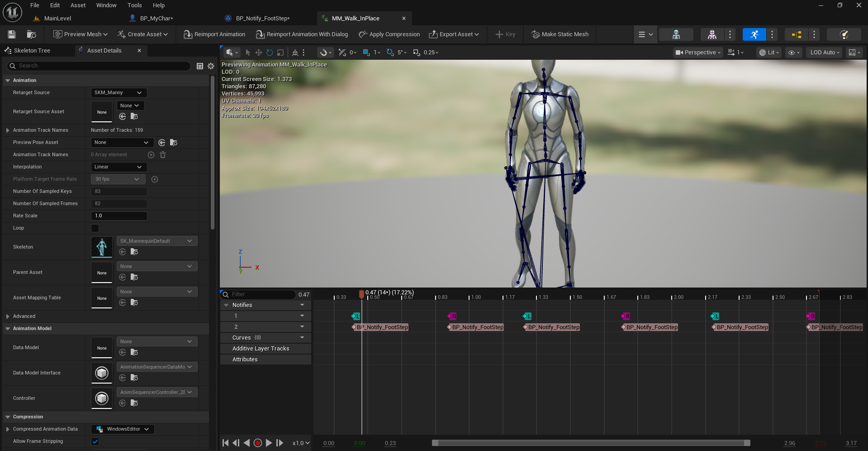The width and height of the screenshot is (868, 451).
Task: Activate the Rotate transform tool
Action: (270, 53)
